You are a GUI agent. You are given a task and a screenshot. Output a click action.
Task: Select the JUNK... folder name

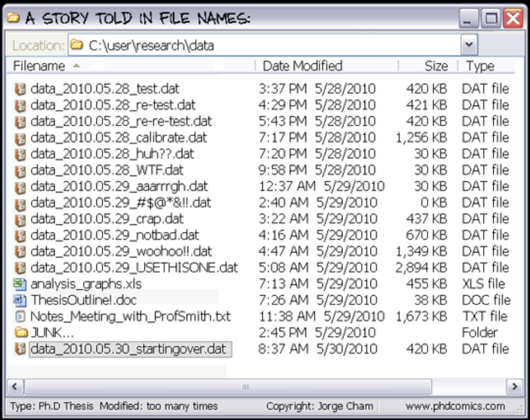click(x=52, y=333)
